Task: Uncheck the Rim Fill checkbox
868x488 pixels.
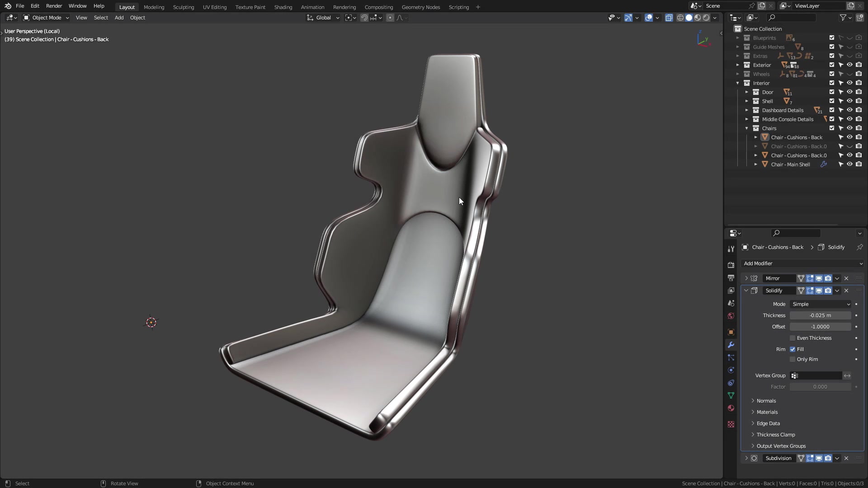Action: point(793,349)
